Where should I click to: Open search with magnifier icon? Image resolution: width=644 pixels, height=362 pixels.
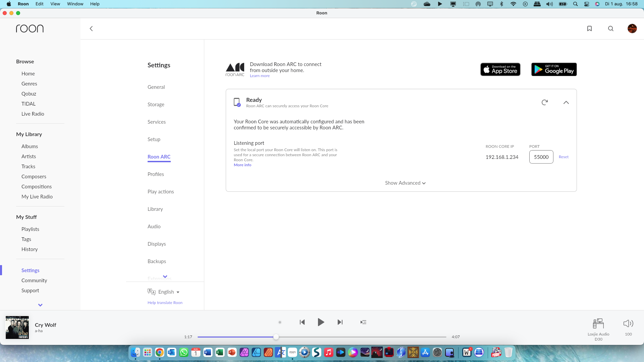tap(611, 28)
